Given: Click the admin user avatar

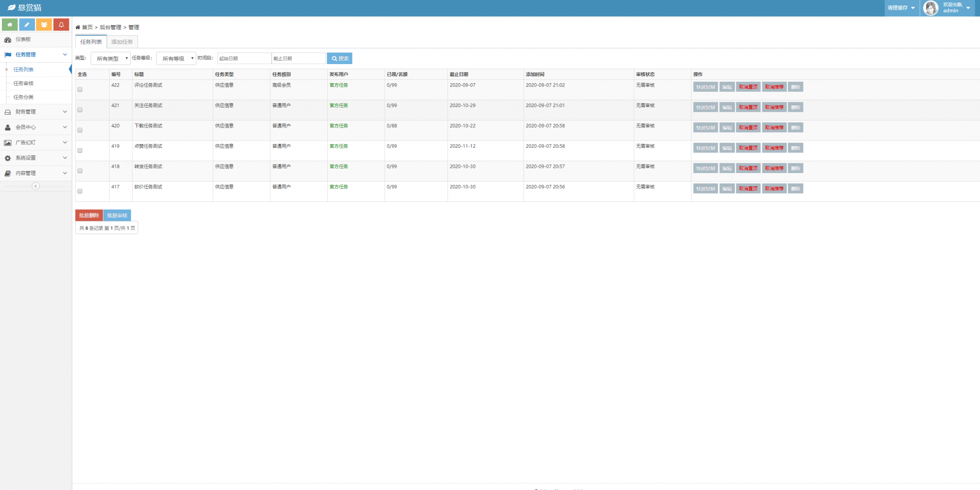Looking at the screenshot, I should (930, 8).
